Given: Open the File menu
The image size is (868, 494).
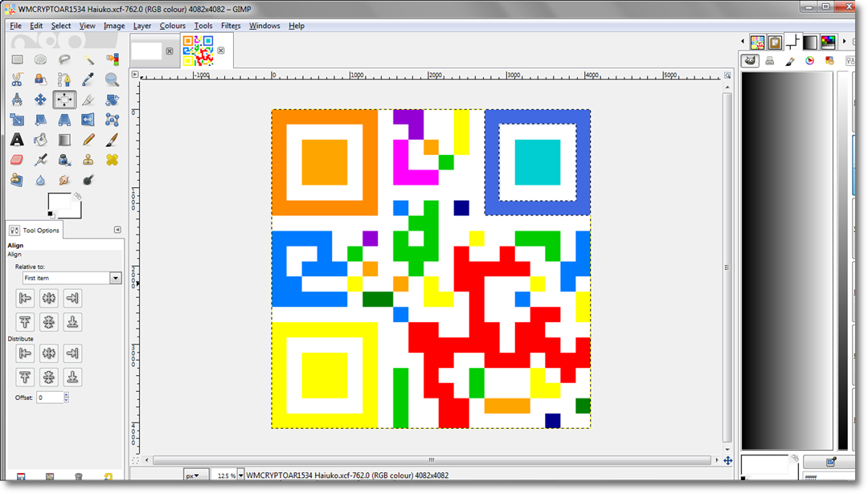Looking at the screenshot, I should pyautogui.click(x=15, y=26).
